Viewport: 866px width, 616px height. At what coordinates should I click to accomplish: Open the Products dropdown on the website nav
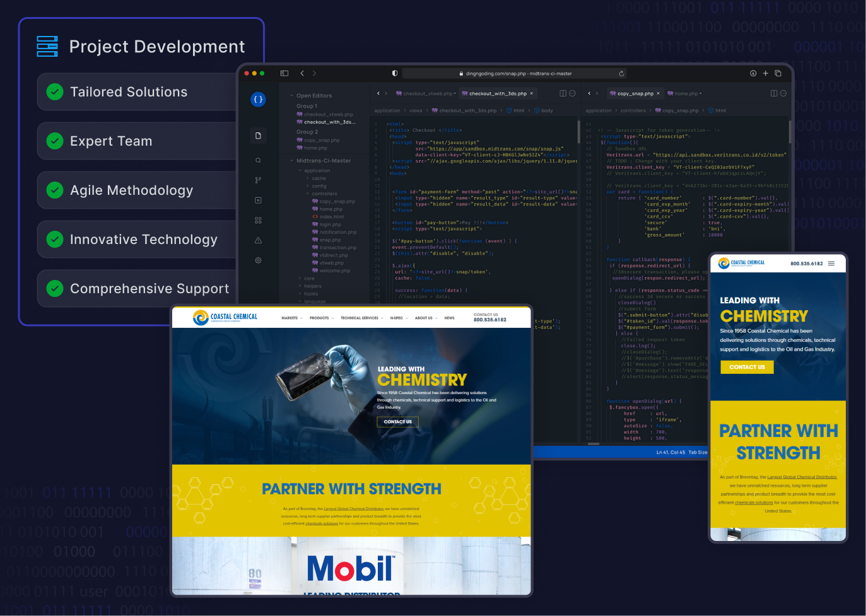(322, 318)
